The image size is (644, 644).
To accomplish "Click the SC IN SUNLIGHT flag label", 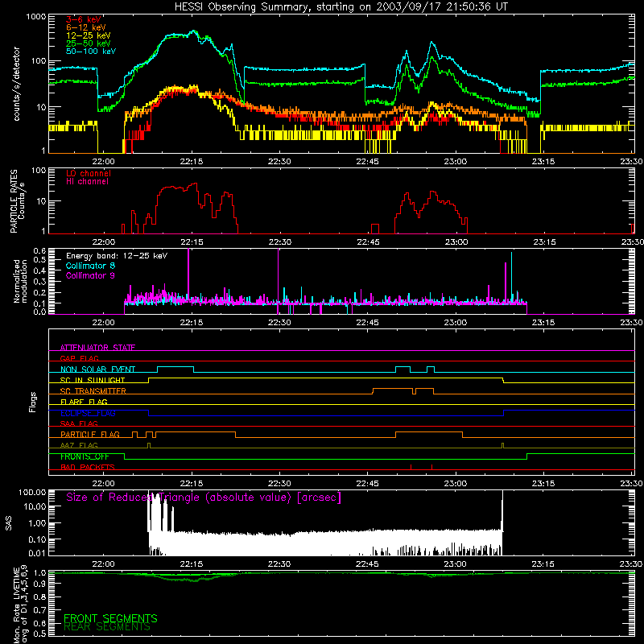I will pos(93,380).
